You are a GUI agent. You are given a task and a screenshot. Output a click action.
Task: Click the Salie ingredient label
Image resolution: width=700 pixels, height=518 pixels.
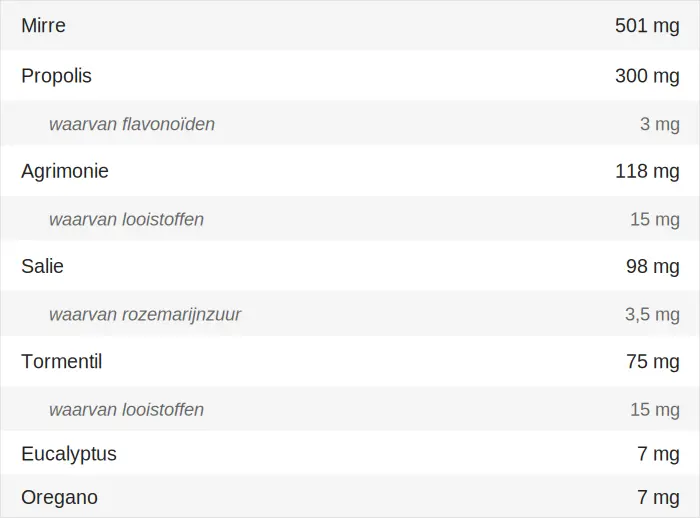pos(41,266)
